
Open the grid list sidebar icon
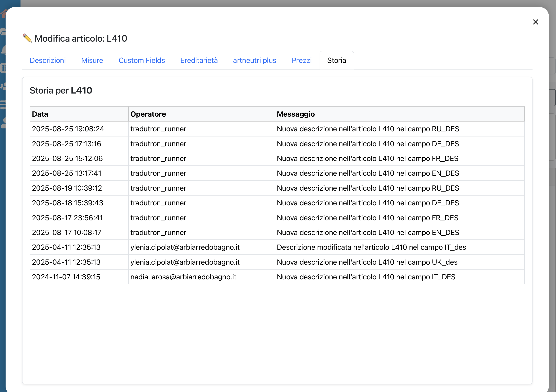click(3, 68)
